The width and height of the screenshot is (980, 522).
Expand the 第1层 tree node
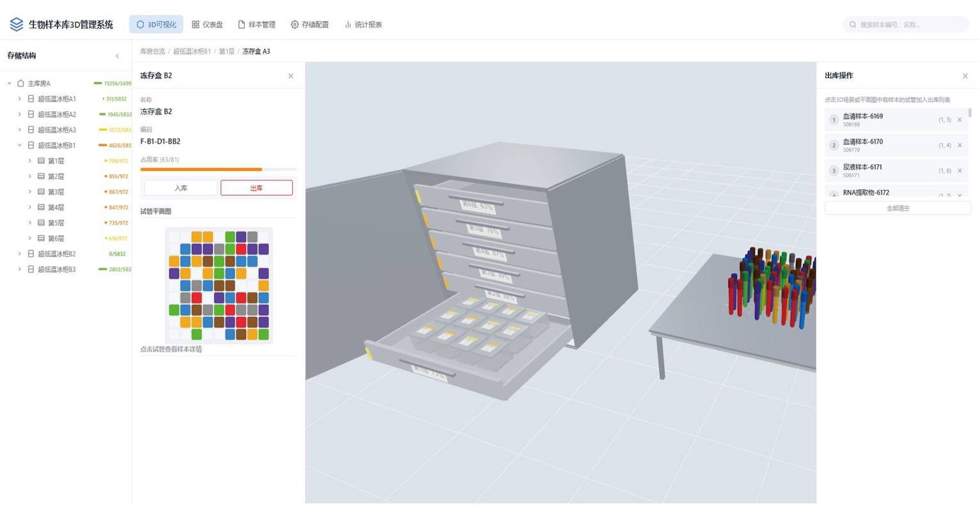[x=30, y=161]
